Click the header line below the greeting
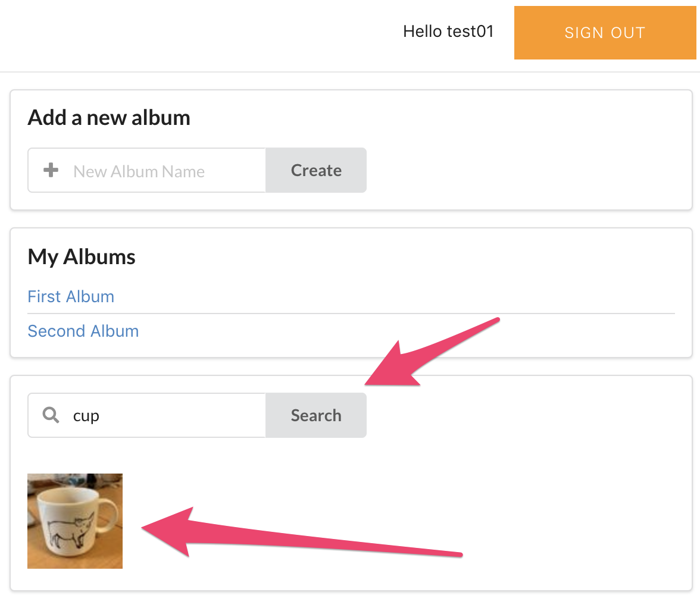 pyautogui.click(x=350, y=72)
